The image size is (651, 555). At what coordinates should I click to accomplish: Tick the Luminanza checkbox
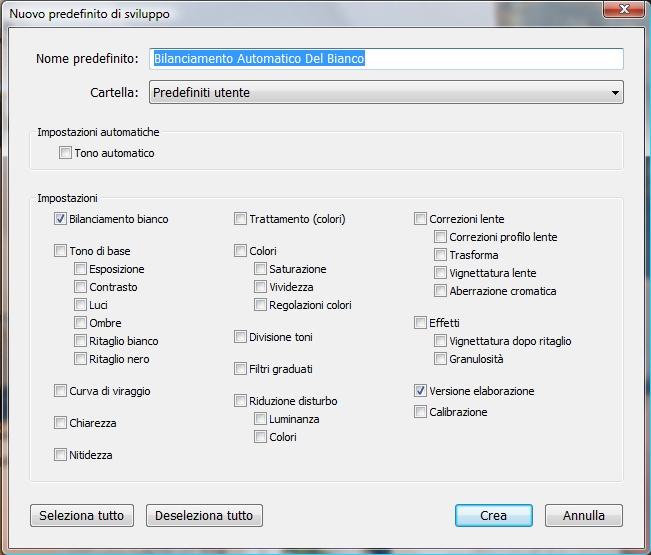tap(260, 418)
